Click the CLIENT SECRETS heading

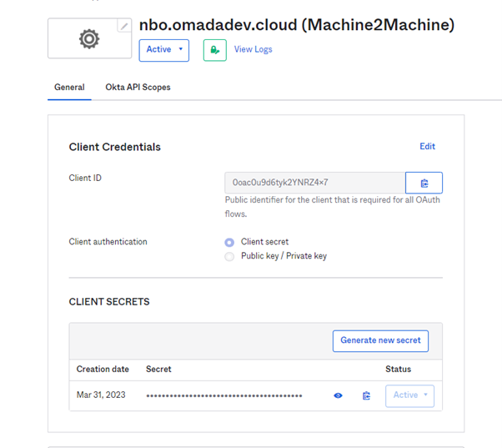(109, 302)
